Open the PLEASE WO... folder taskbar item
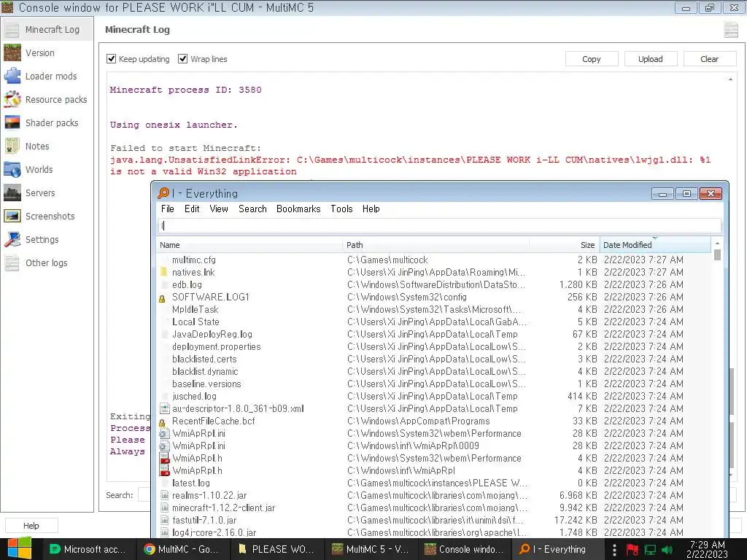747x560 pixels. (x=276, y=549)
